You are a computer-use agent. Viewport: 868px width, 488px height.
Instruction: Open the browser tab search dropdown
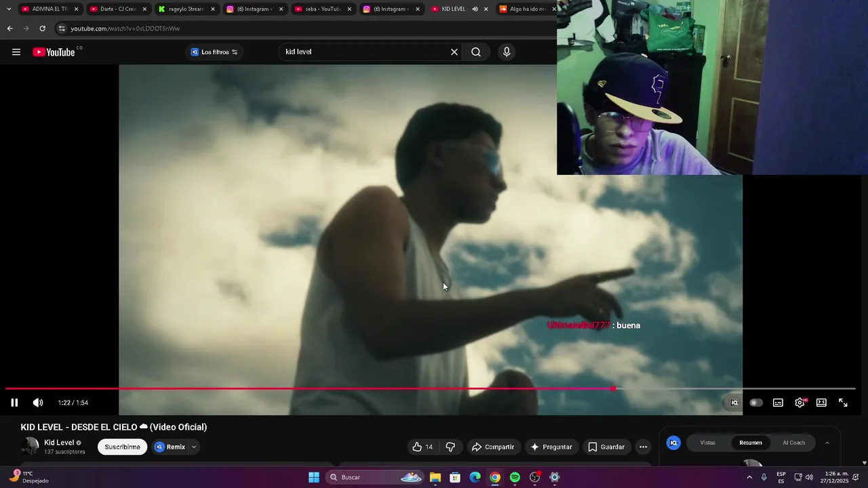point(9,9)
